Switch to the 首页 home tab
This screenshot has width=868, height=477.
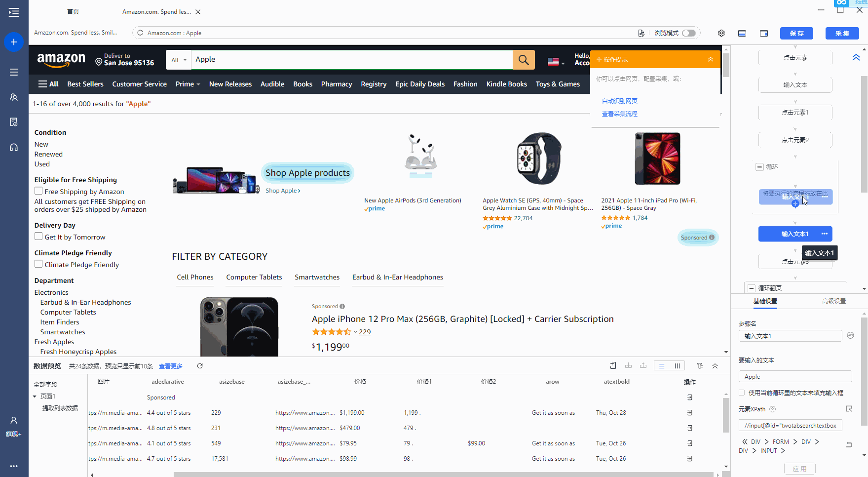pyautogui.click(x=73, y=11)
